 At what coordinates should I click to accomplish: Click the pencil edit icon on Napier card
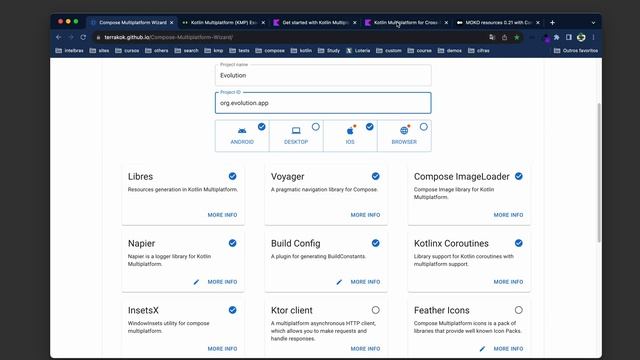tap(196, 282)
